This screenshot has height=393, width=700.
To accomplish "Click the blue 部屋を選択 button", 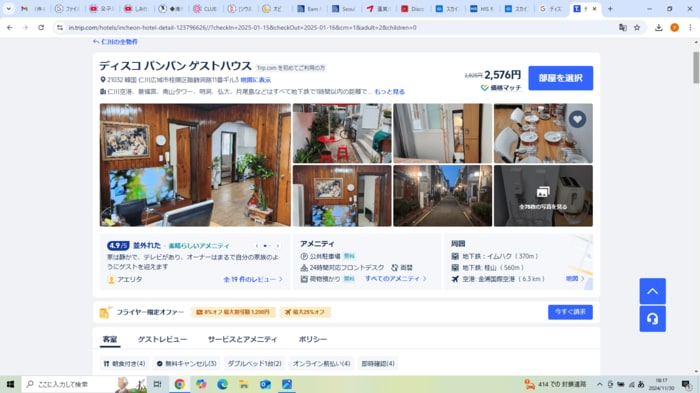I will pos(561,78).
